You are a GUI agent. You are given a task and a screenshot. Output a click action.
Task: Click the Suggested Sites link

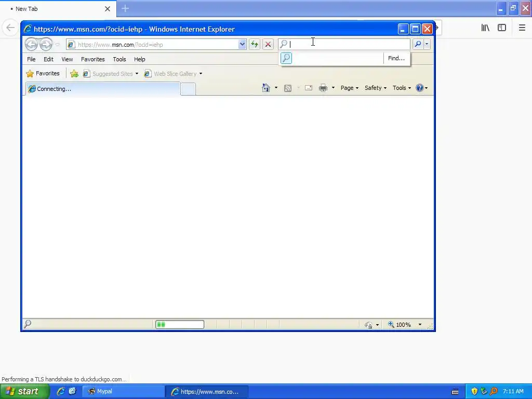click(109, 74)
